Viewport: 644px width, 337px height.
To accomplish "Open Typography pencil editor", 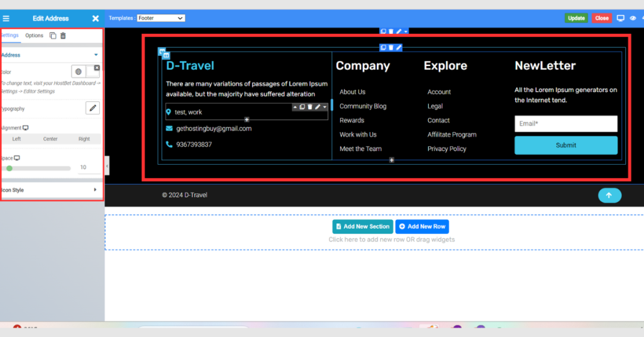I will tap(93, 108).
